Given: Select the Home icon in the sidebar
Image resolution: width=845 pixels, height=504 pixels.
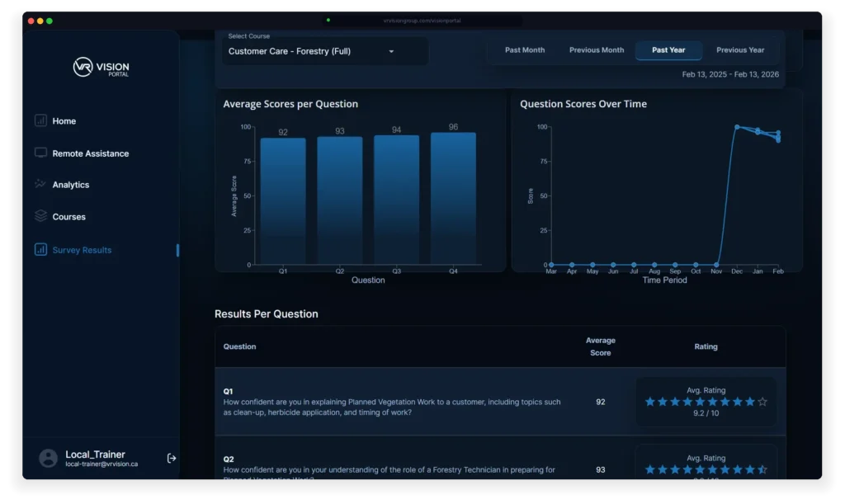Looking at the screenshot, I should point(40,120).
